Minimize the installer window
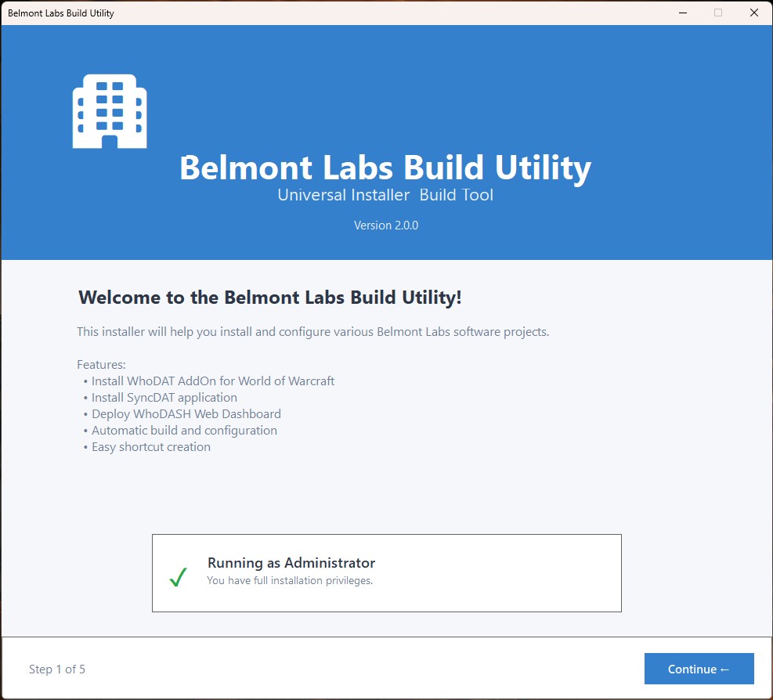Screen dimensions: 773x700 tap(682, 13)
